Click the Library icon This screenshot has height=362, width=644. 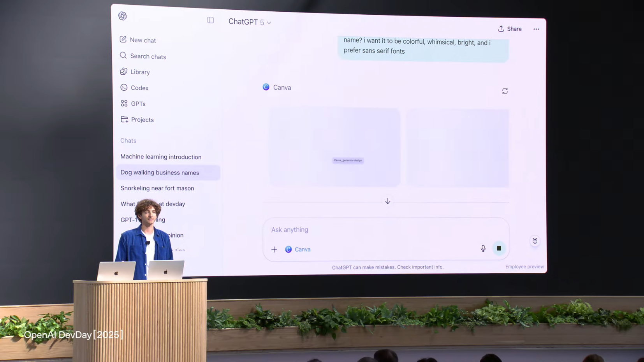tap(123, 72)
